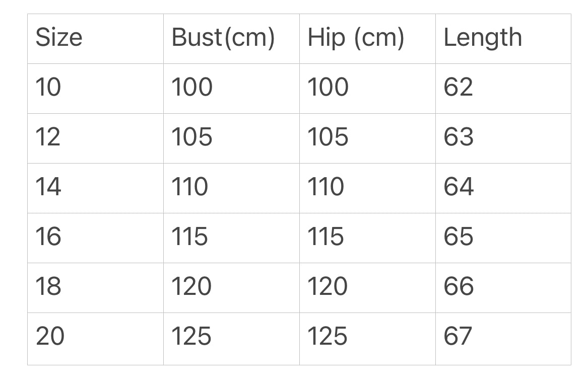Click the Size column header
Screen dimensions: 588x391
(96, 39)
